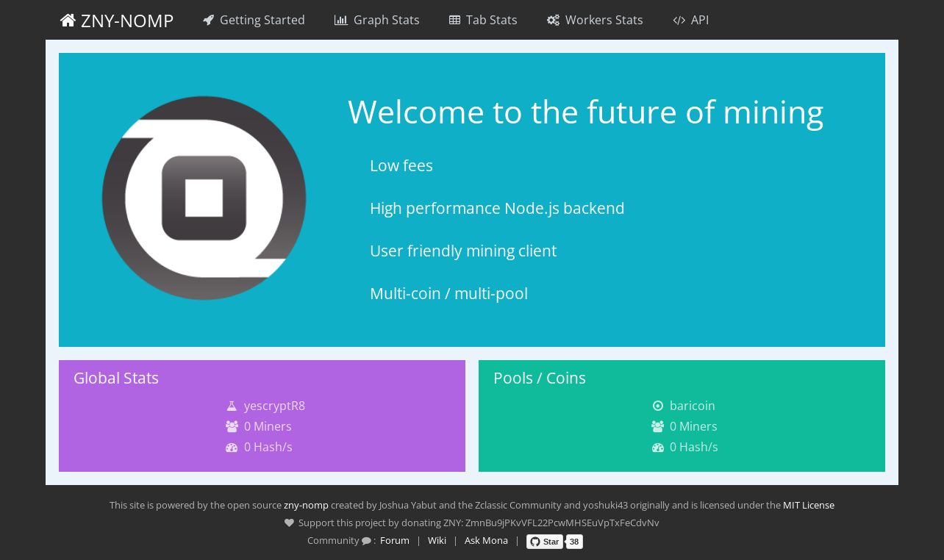Go to the API page

pyautogui.click(x=691, y=20)
